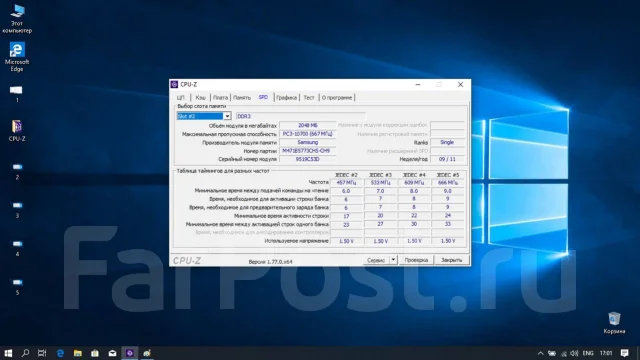Click the 6.0 CAS latency cell
The width and height of the screenshot is (640, 360).
click(346, 191)
